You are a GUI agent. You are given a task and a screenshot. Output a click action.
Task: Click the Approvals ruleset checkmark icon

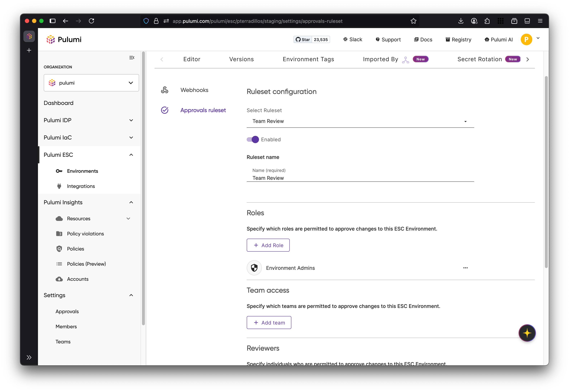coord(164,110)
